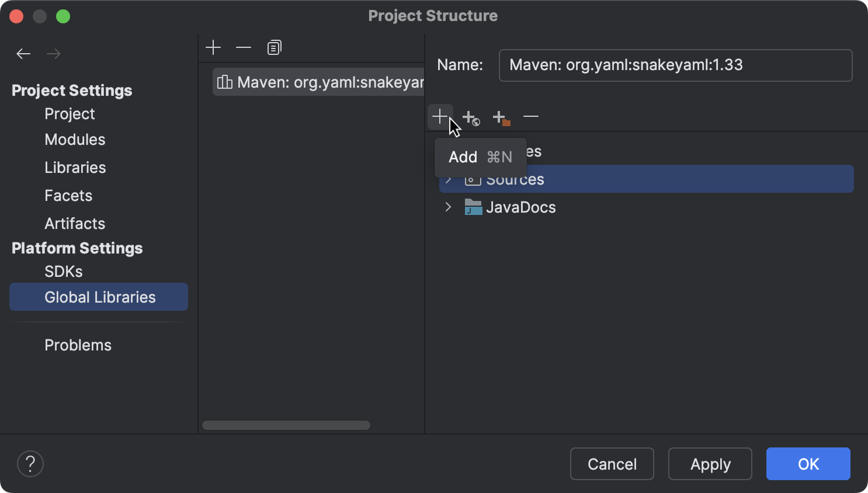Select Libraries under Project Settings
868x493 pixels.
[75, 168]
